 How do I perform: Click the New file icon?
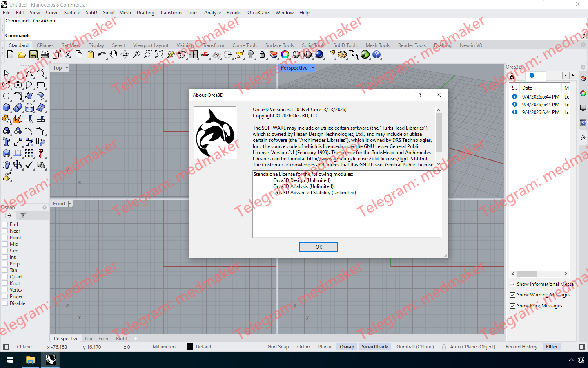pyautogui.click(x=10, y=54)
